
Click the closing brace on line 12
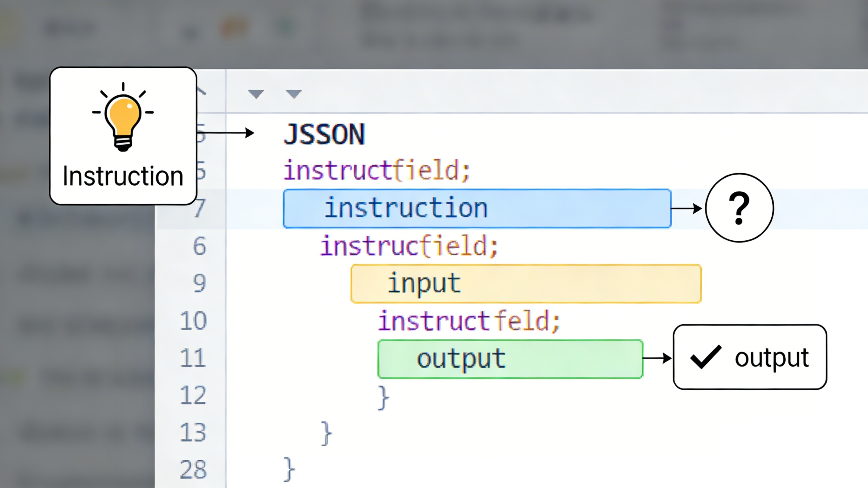383,397
